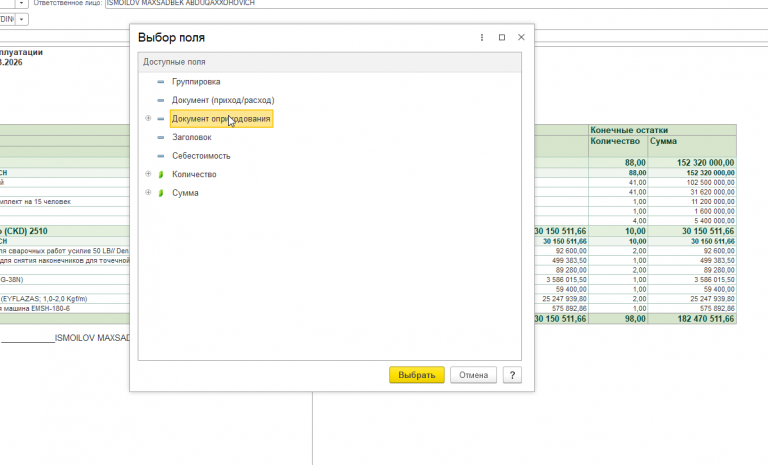This screenshot has height=465, width=768.
Task: Click the green icon beside Сумма
Action: pos(161,193)
